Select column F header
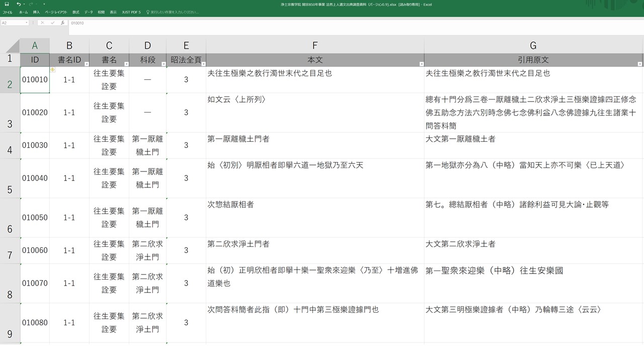644x362 pixels. coord(315,46)
